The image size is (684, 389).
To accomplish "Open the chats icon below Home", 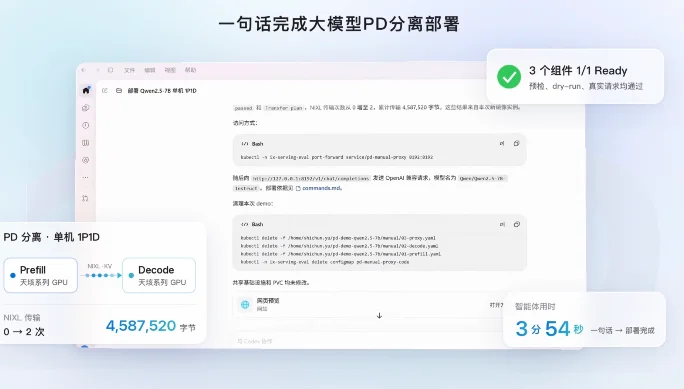I will click(86, 108).
